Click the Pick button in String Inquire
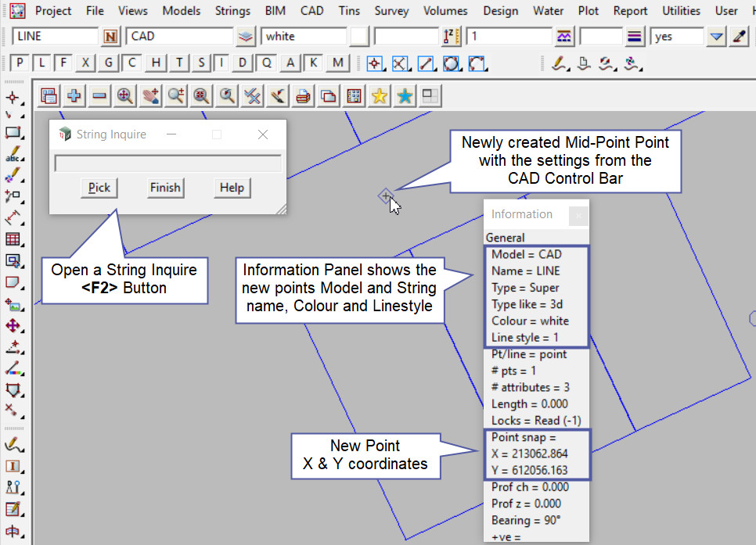 [x=99, y=188]
